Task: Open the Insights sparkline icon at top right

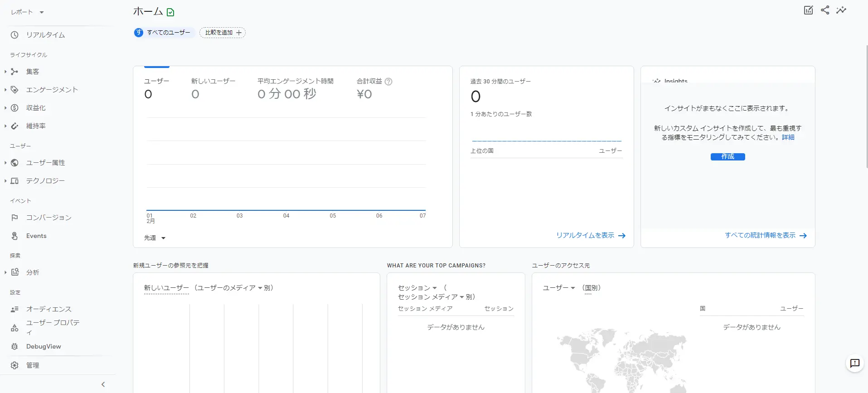Action: tap(841, 10)
